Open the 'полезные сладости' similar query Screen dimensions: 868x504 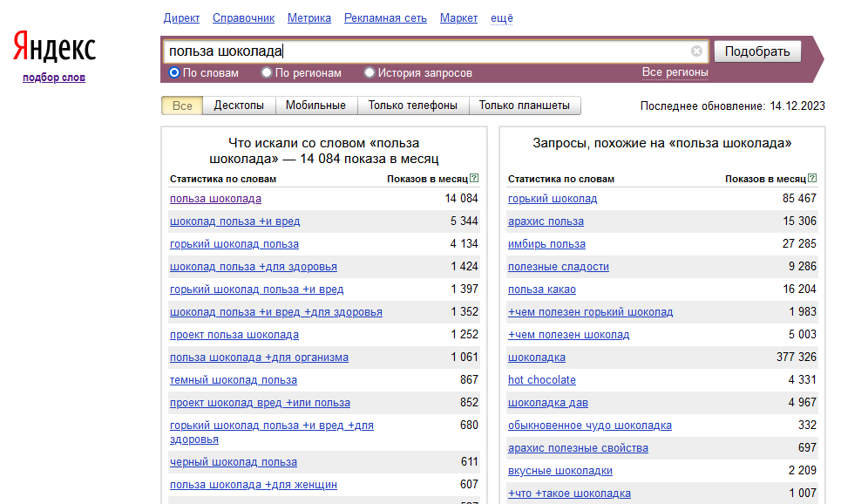tap(559, 267)
